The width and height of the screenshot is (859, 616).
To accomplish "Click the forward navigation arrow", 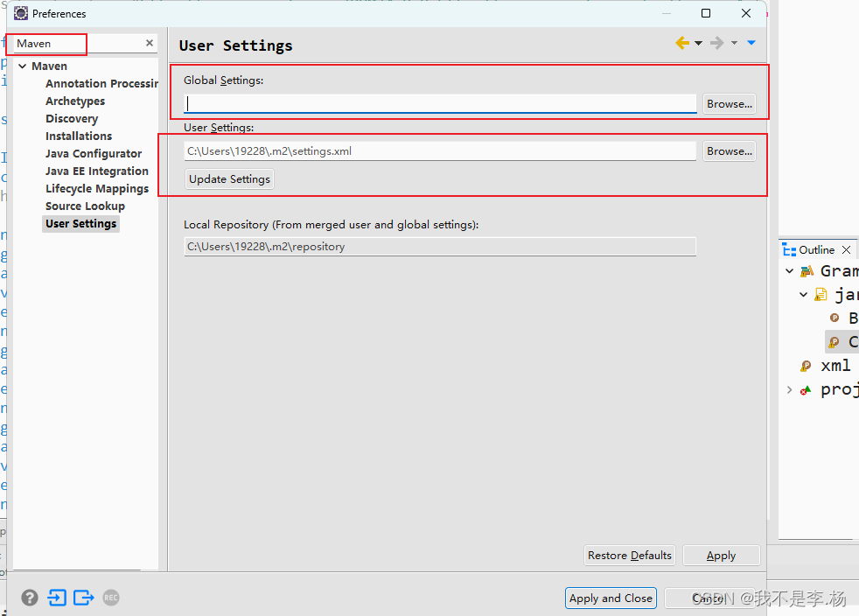I will click(x=716, y=43).
